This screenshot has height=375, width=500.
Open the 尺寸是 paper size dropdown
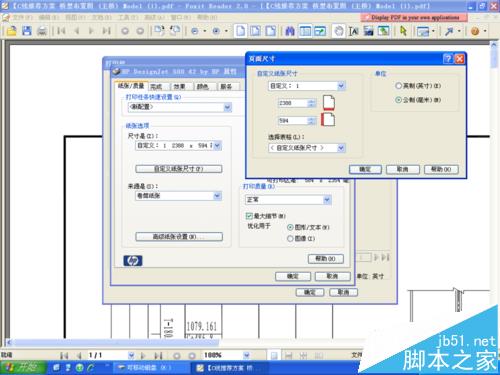217,146
